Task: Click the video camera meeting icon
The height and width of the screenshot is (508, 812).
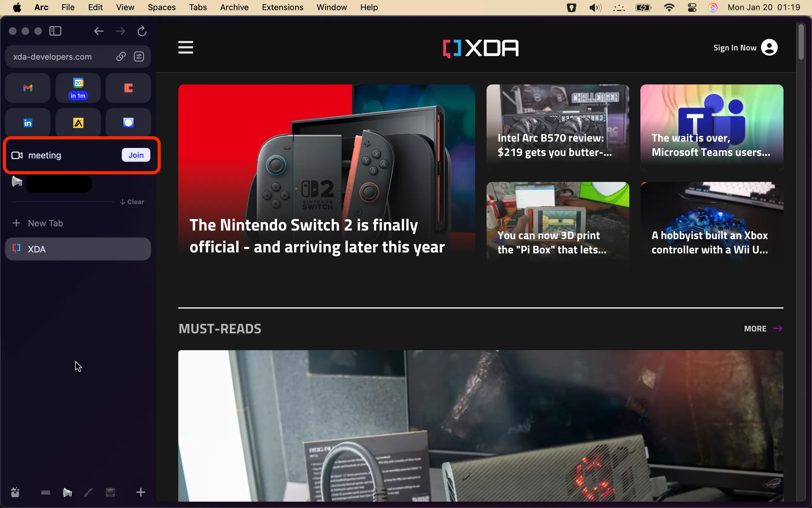Action: (x=17, y=155)
